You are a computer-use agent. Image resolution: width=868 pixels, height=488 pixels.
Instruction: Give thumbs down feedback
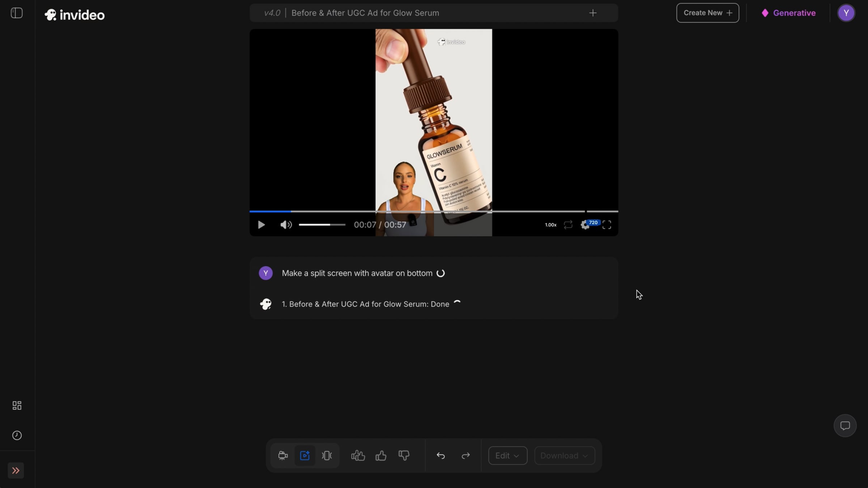pyautogui.click(x=404, y=456)
